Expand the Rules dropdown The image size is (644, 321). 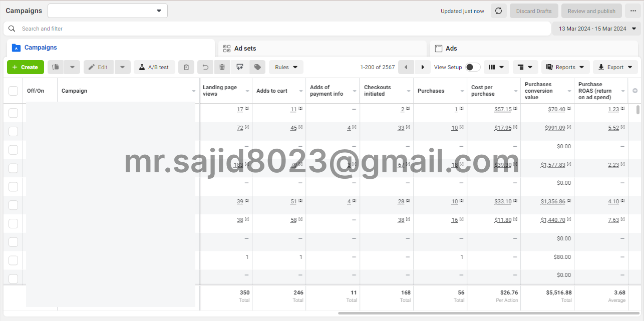[x=286, y=67]
